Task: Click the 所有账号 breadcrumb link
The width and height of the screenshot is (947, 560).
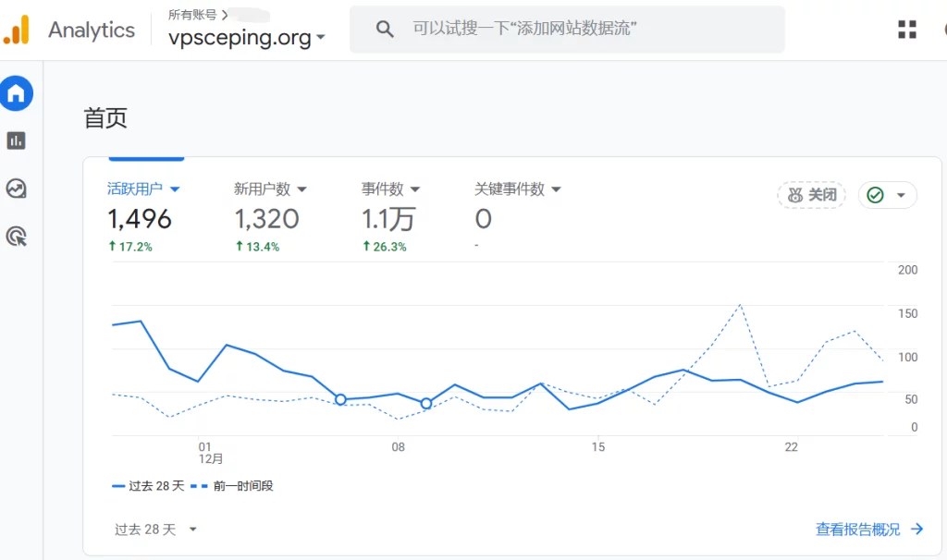Action: tap(192, 15)
